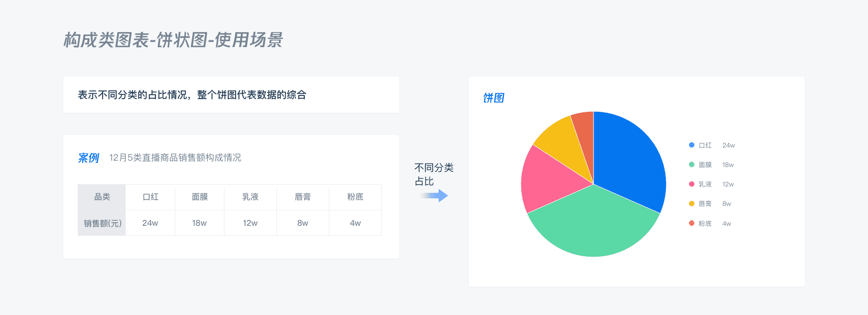Click the 口红 table header cell
This screenshot has width=868, height=315.
151,197
